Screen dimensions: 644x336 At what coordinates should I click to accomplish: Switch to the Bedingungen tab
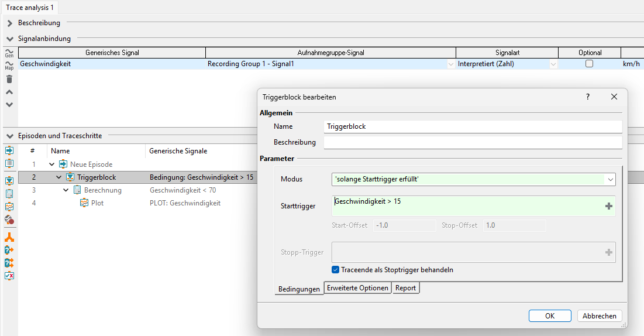tap(299, 289)
